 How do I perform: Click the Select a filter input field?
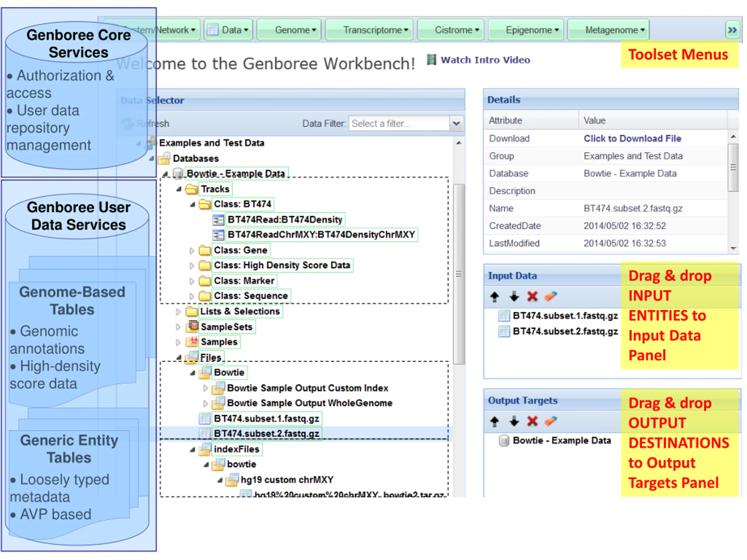click(x=399, y=124)
